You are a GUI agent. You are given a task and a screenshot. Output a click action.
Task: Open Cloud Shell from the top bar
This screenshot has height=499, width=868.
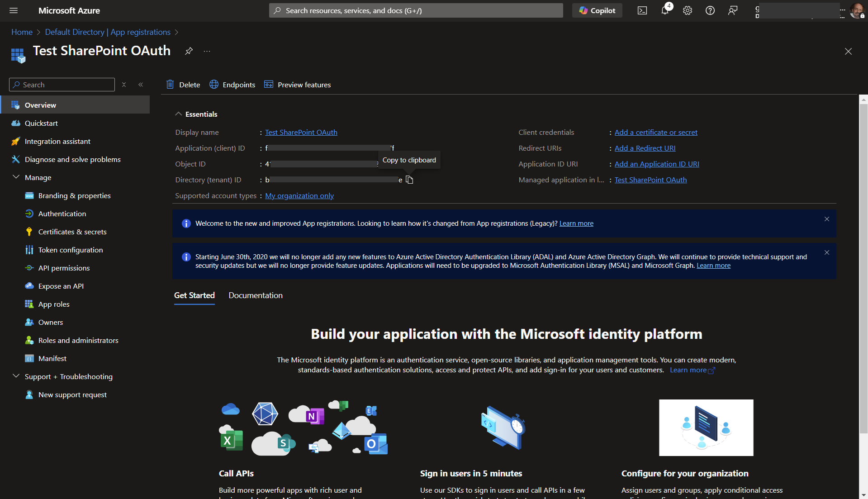(642, 10)
